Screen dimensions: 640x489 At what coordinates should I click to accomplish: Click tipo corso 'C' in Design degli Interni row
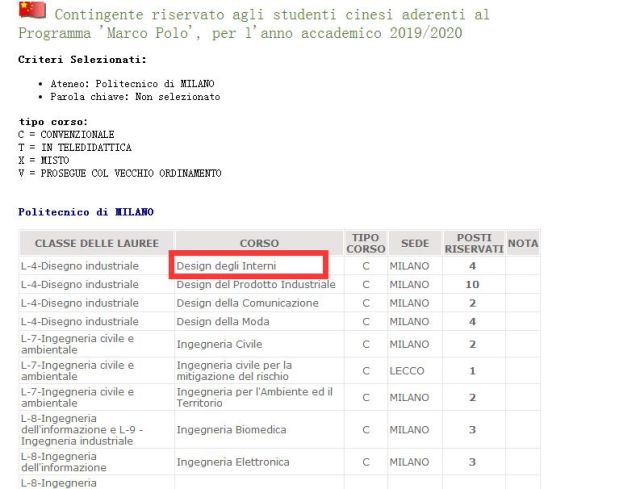coord(366,266)
